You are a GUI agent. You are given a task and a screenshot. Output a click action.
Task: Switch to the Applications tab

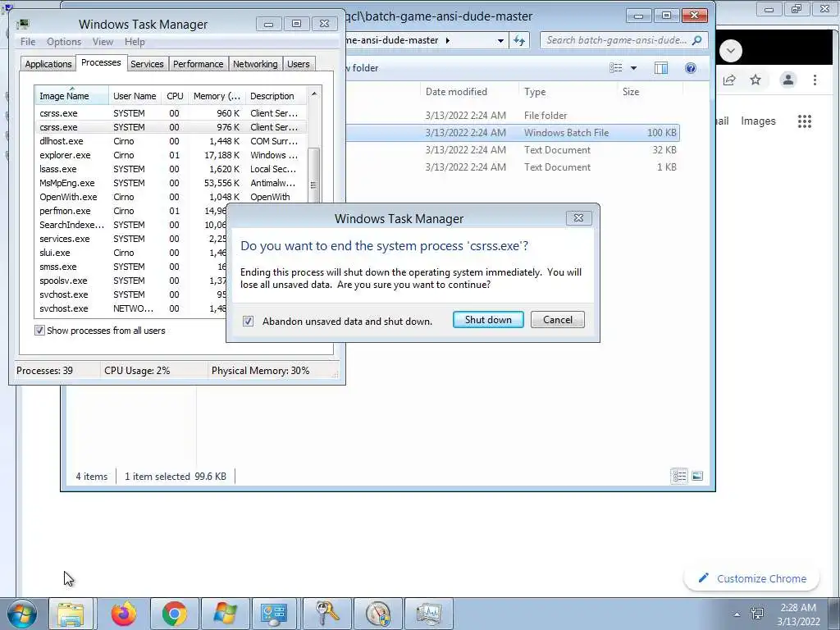tap(48, 64)
